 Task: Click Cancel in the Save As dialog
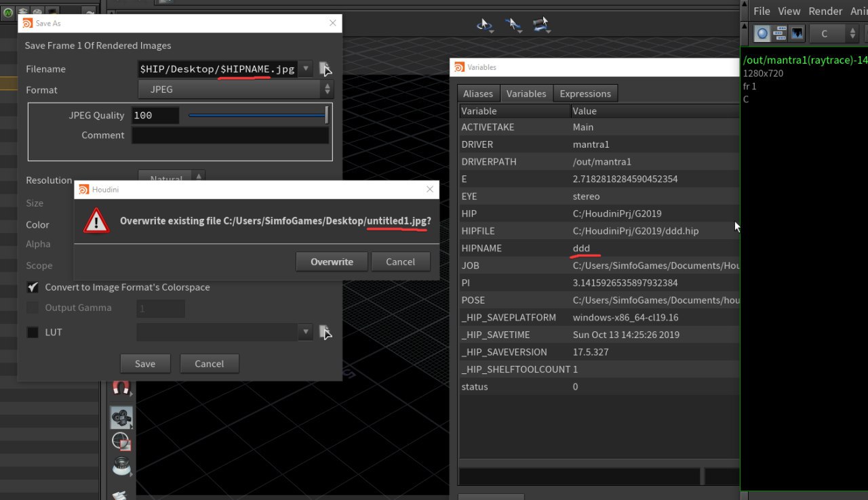tap(209, 364)
